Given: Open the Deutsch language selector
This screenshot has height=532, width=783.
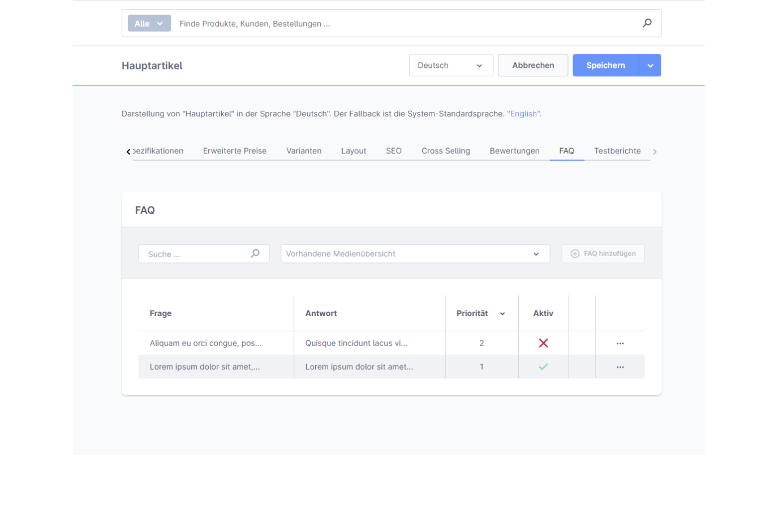Looking at the screenshot, I should click(451, 66).
